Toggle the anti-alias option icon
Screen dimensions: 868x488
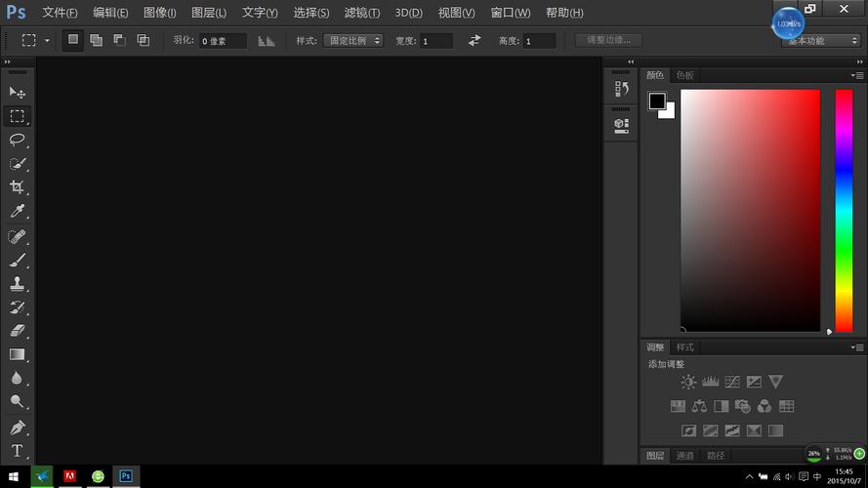267,41
